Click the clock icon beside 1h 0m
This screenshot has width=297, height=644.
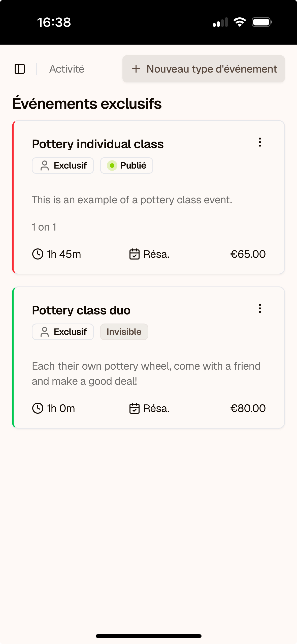coord(38,408)
